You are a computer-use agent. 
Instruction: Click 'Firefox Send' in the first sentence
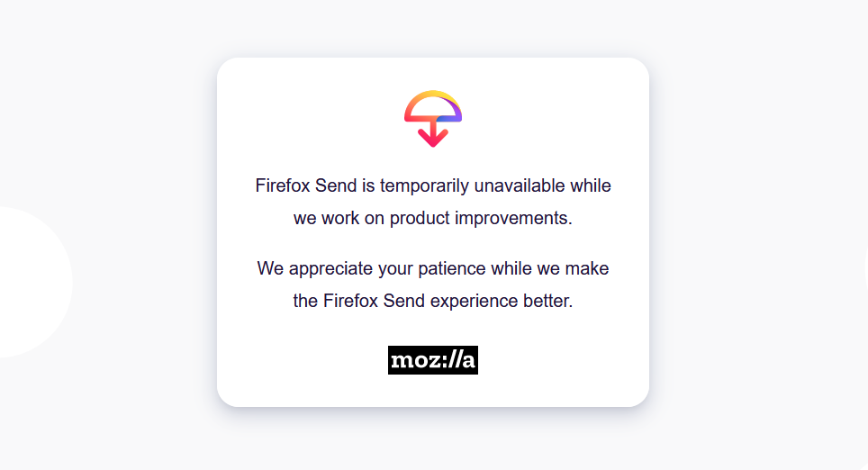pos(306,185)
